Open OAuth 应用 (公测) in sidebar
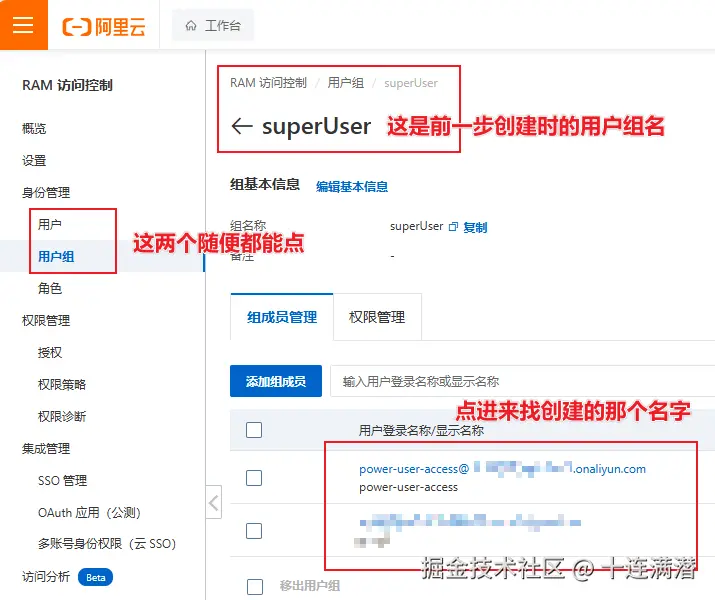715x600 pixels. coord(89,512)
